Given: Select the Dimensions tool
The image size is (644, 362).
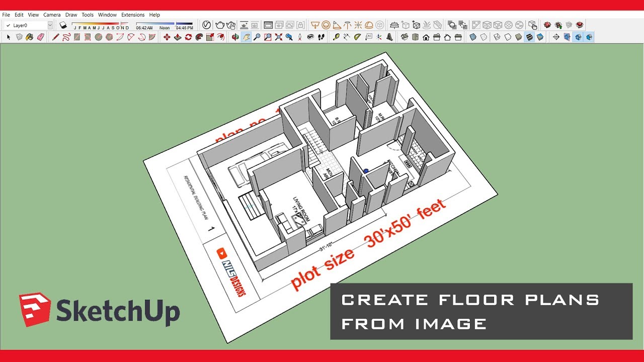Looking at the screenshot, I should [x=347, y=37].
